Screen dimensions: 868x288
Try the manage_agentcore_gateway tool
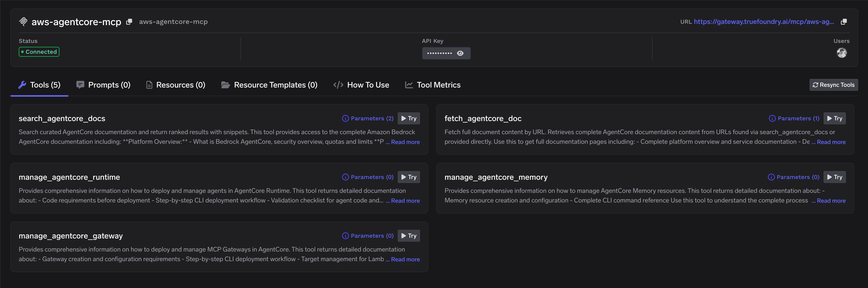[x=409, y=236]
